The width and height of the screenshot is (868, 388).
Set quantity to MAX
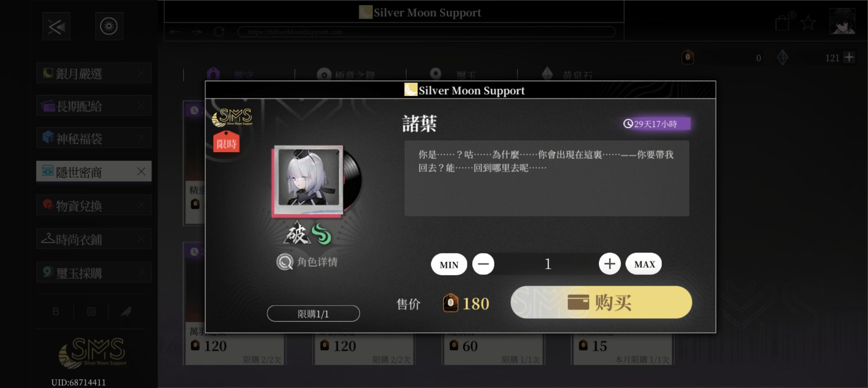point(643,264)
